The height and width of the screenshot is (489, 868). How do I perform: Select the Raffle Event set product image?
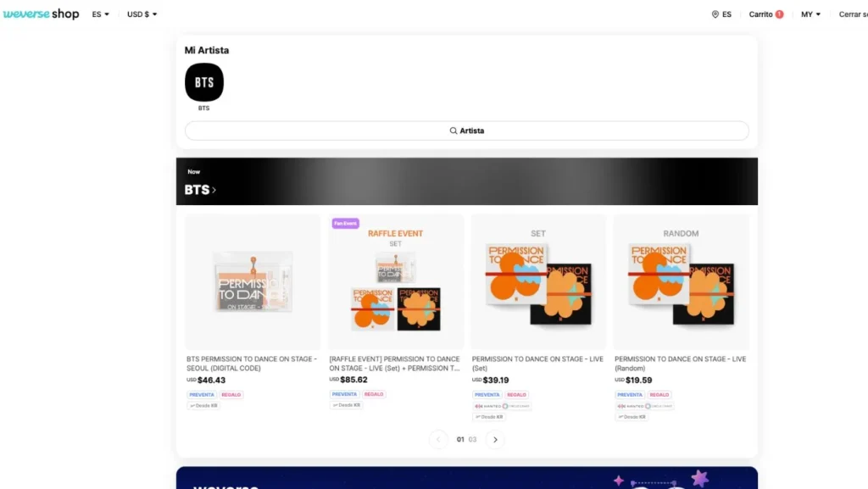coord(395,281)
